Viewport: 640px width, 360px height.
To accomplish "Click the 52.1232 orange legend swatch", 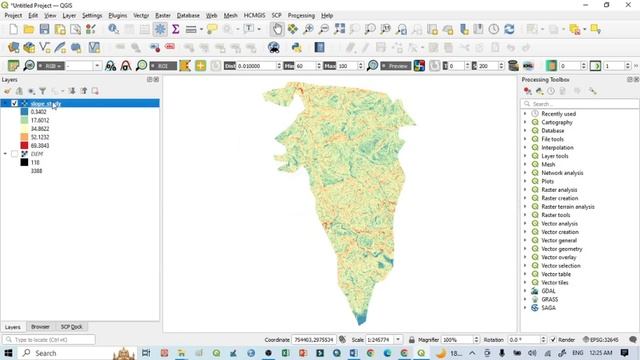I will tap(24, 137).
